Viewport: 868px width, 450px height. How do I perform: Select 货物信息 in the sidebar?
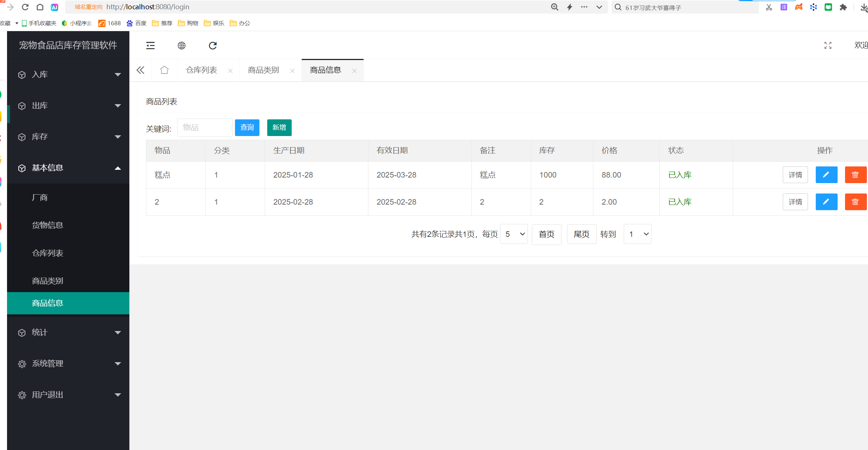coord(47,225)
